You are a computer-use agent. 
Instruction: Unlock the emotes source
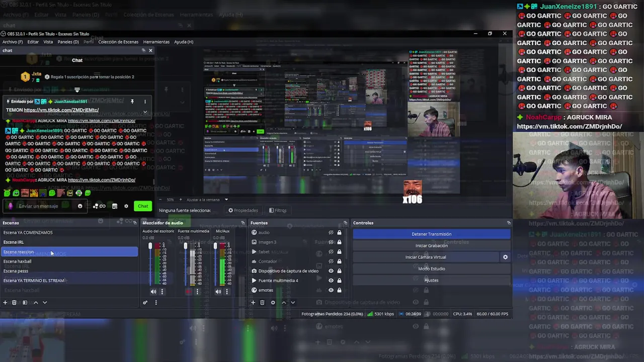[x=339, y=290]
